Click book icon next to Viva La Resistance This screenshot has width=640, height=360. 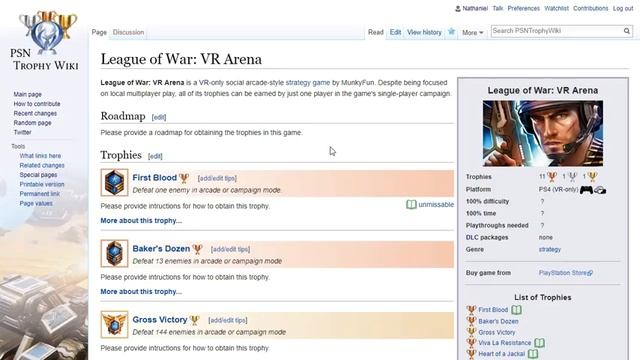[540, 343]
